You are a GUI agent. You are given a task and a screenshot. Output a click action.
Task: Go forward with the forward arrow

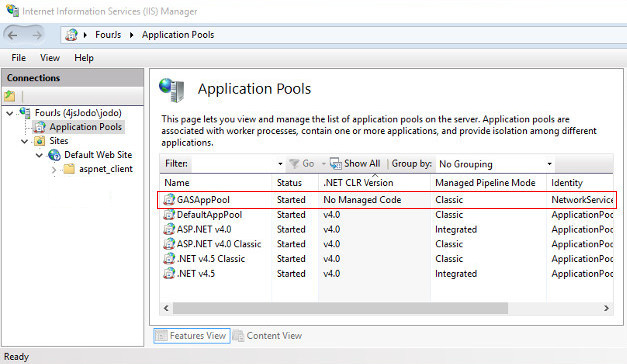point(37,35)
